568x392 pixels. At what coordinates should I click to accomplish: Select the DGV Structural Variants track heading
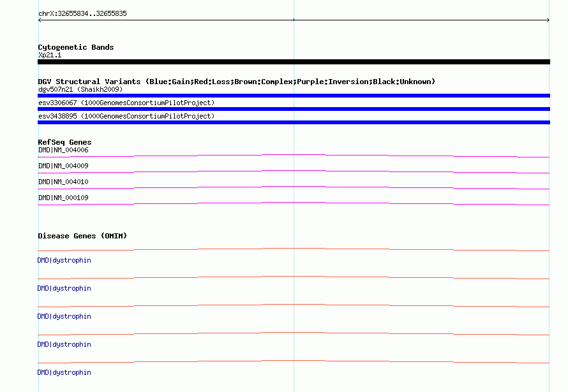(236, 82)
